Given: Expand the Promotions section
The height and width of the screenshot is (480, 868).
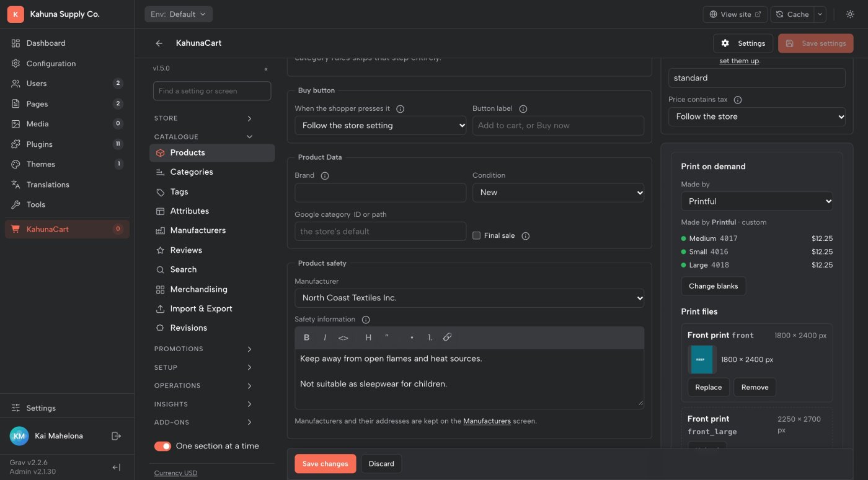Looking at the screenshot, I should pos(204,349).
